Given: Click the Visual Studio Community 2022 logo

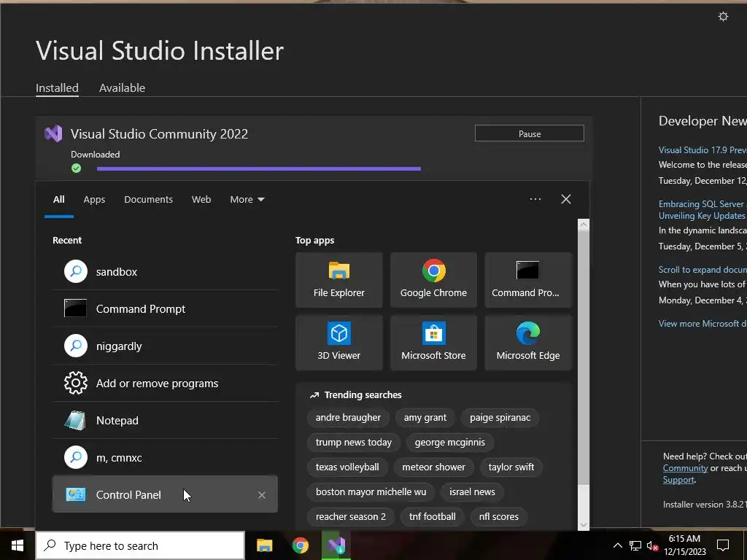Looking at the screenshot, I should point(53,134).
